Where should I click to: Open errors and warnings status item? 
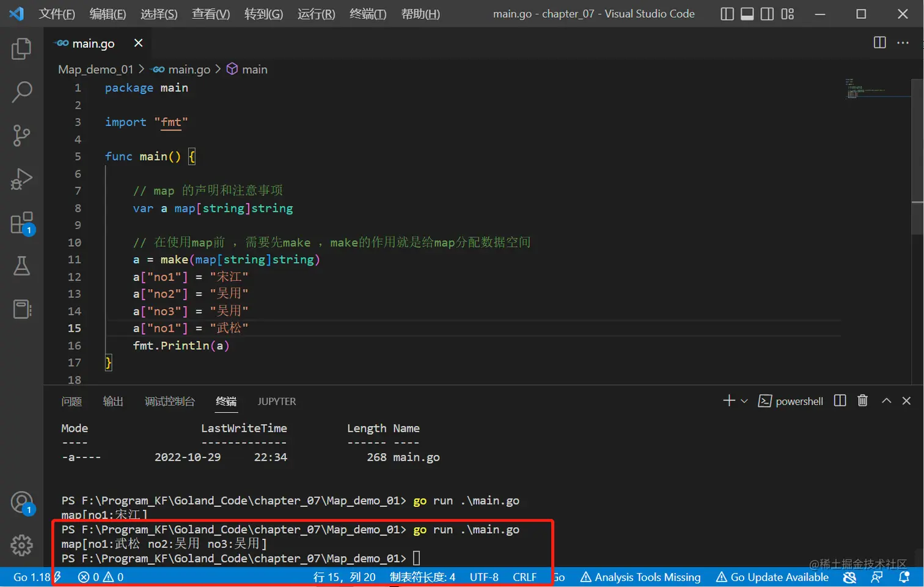(x=101, y=577)
